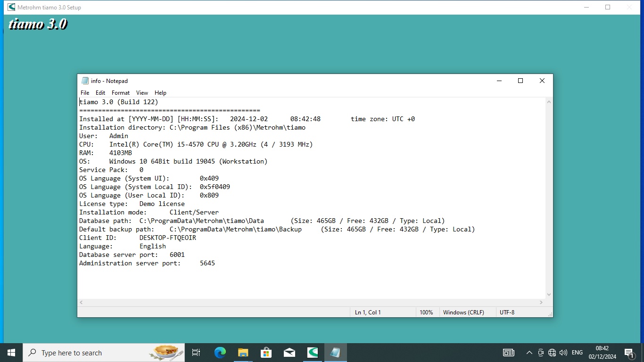
Task: Click the 'Installation directory' line
Action: click(192, 127)
